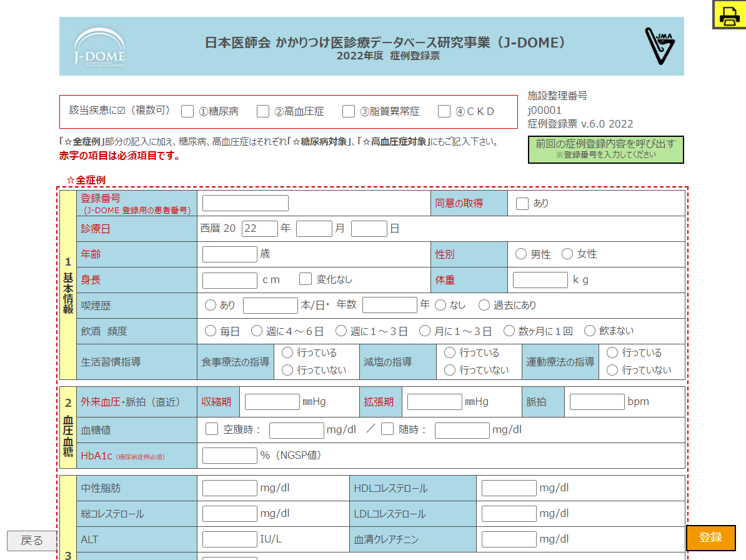746x560 pixels.
Task: Click the 脈拍 bpm input field
Action: pyautogui.click(x=597, y=402)
